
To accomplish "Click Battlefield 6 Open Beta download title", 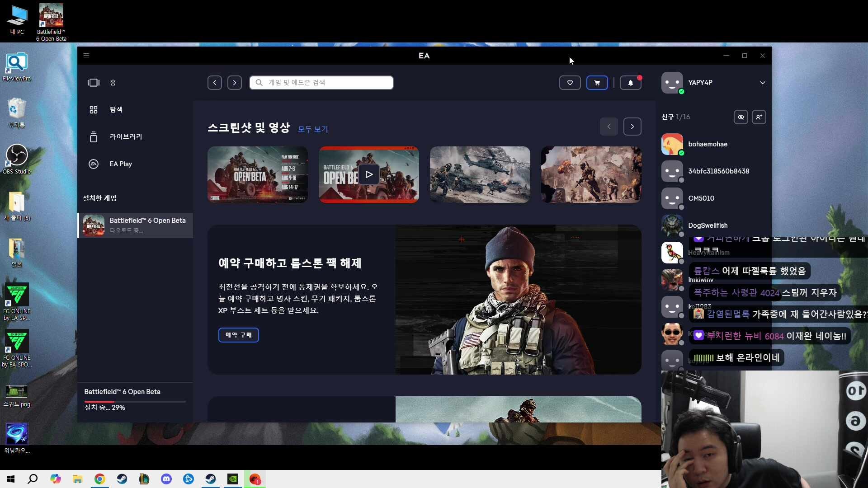I will click(x=122, y=392).
